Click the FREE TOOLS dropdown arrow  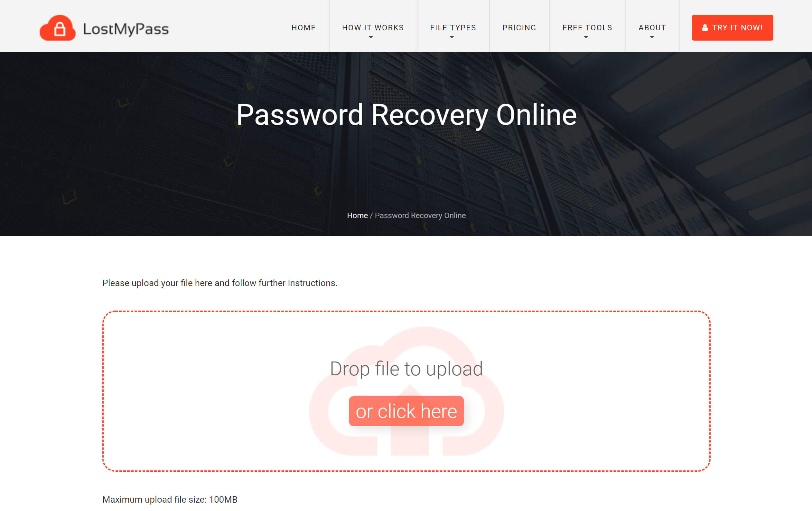[586, 37]
